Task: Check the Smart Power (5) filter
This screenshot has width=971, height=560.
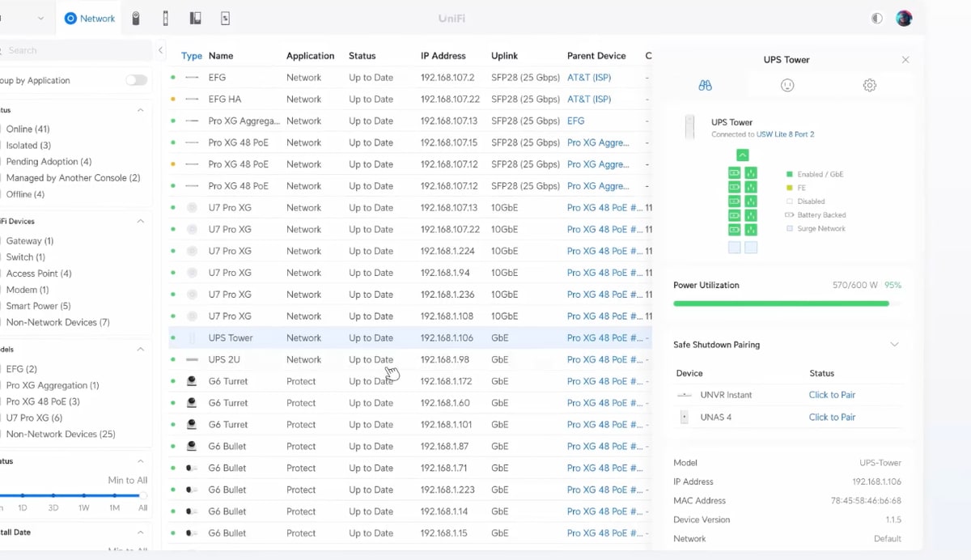Action: (38, 306)
